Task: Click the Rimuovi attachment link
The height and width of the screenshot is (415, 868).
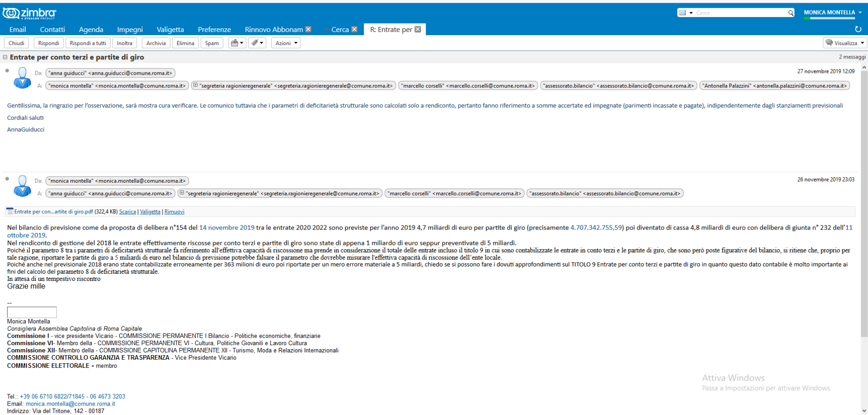Action: (174, 212)
